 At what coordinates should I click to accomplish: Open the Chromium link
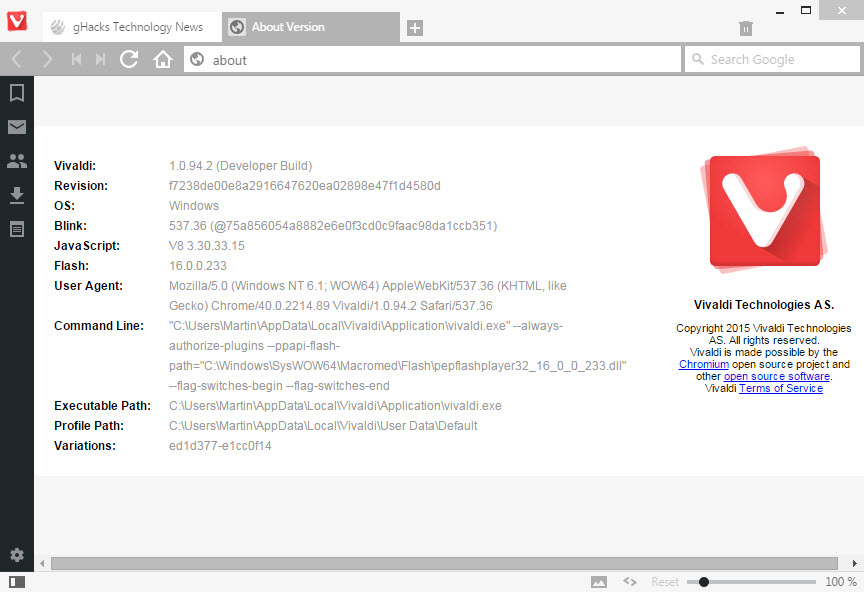[704, 364]
